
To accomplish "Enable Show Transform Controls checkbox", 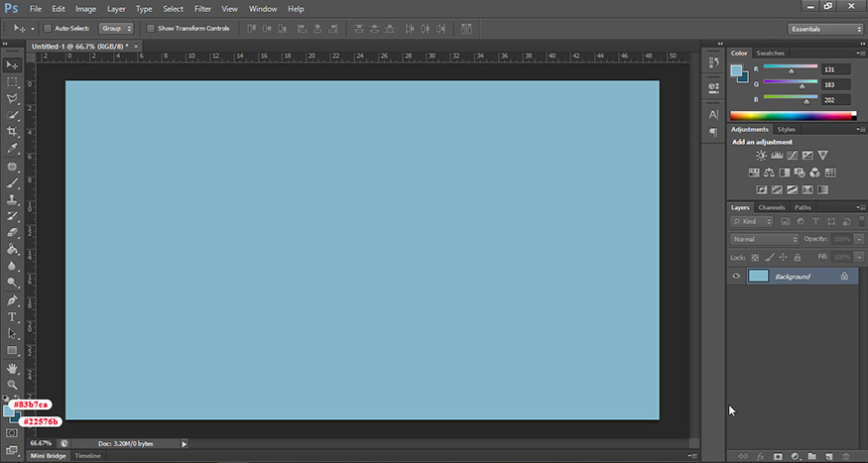I will pos(151,28).
